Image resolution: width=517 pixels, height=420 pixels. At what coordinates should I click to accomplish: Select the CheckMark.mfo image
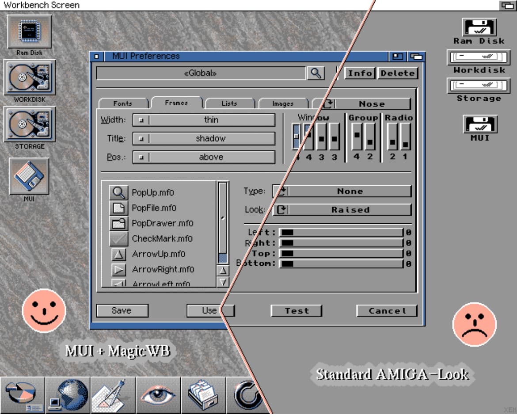[x=118, y=239]
